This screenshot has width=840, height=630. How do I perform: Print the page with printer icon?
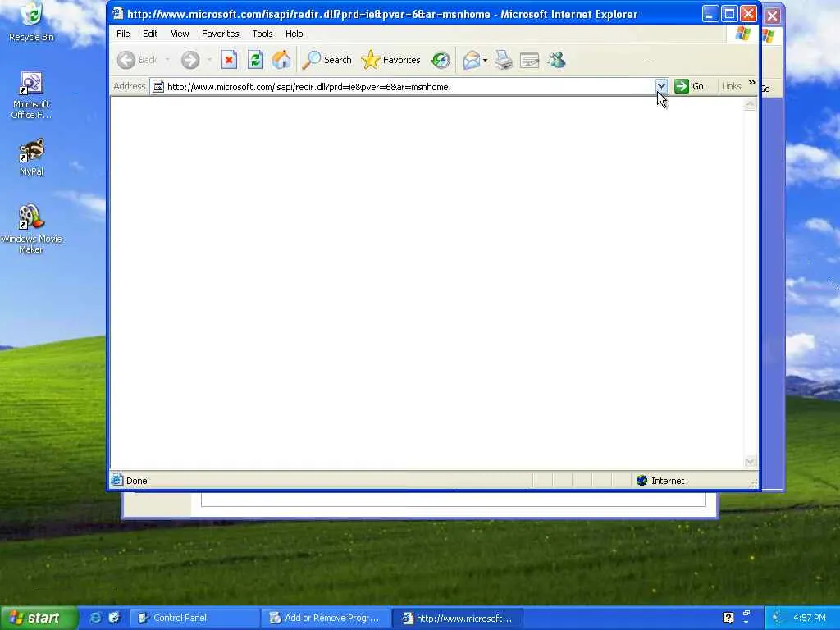(504, 60)
